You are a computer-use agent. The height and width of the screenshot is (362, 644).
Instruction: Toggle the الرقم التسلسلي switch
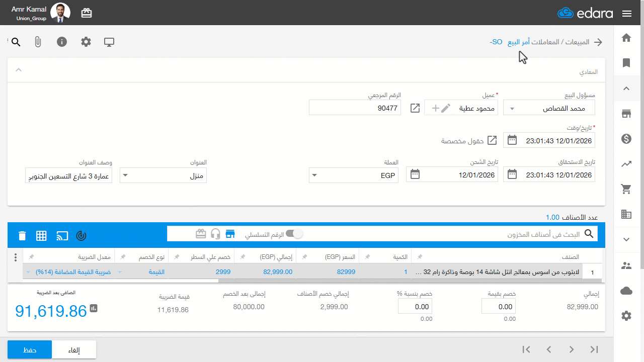pyautogui.click(x=294, y=234)
